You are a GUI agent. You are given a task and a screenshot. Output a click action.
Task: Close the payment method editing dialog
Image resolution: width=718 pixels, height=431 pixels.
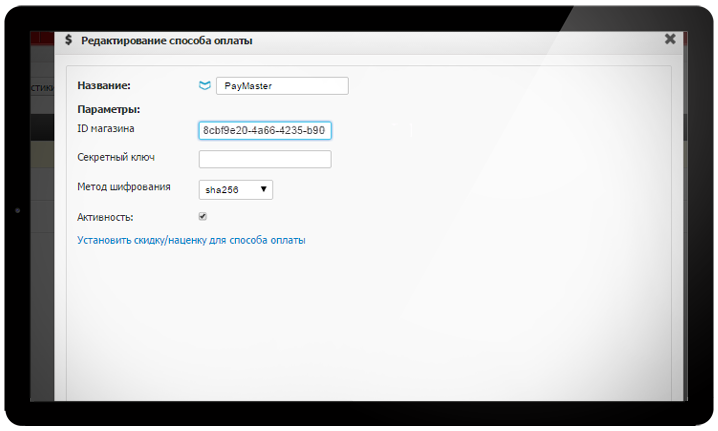tap(670, 39)
